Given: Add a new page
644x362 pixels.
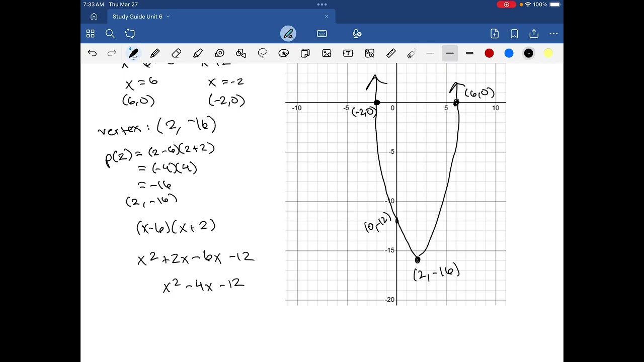Looking at the screenshot, I should [x=495, y=34].
